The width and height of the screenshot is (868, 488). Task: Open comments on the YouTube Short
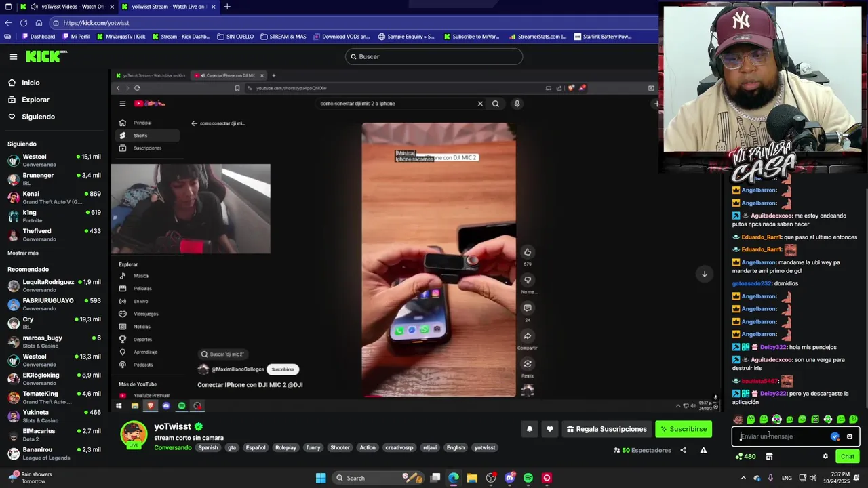527,308
